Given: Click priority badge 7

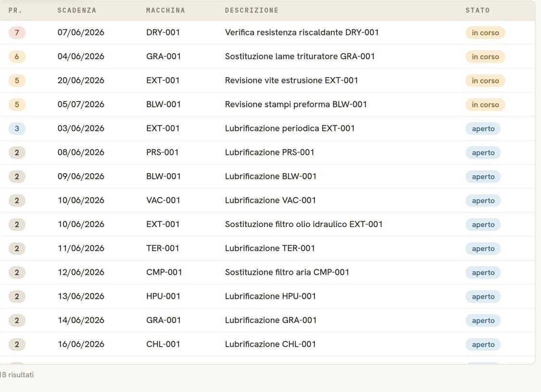Looking at the screenshot, I should (x=17, y=32).
